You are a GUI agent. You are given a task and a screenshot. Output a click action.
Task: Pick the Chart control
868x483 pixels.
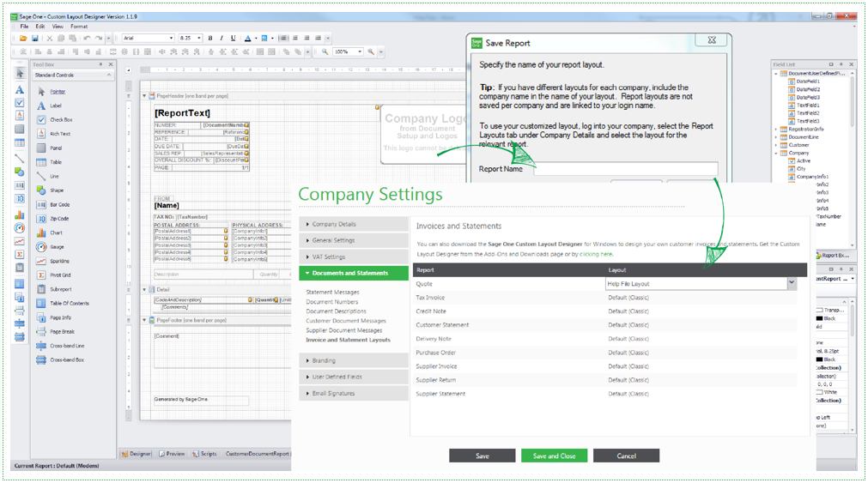click(50, 233)
